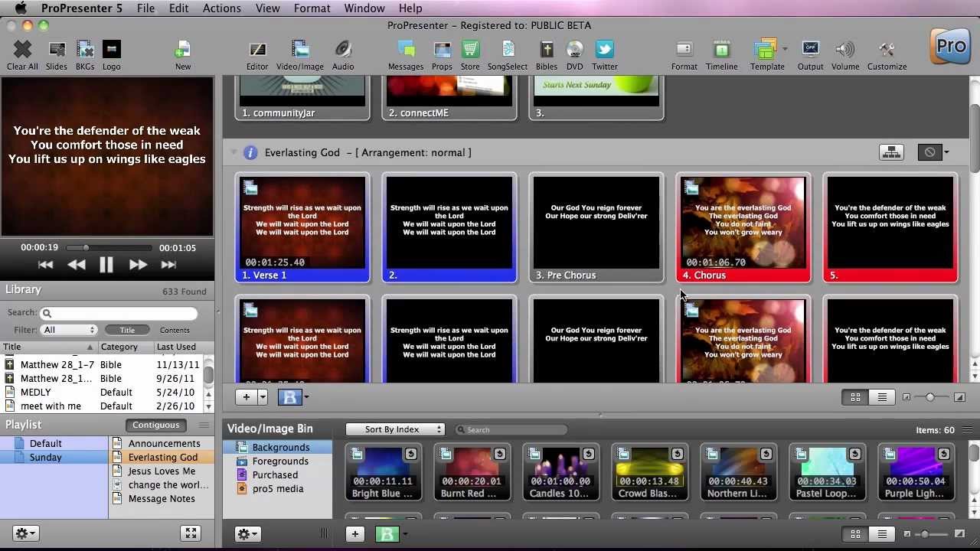The width and height of the screenshot is (980, 551).
Task: Open the Bibles tool
Action: (547, 51)
